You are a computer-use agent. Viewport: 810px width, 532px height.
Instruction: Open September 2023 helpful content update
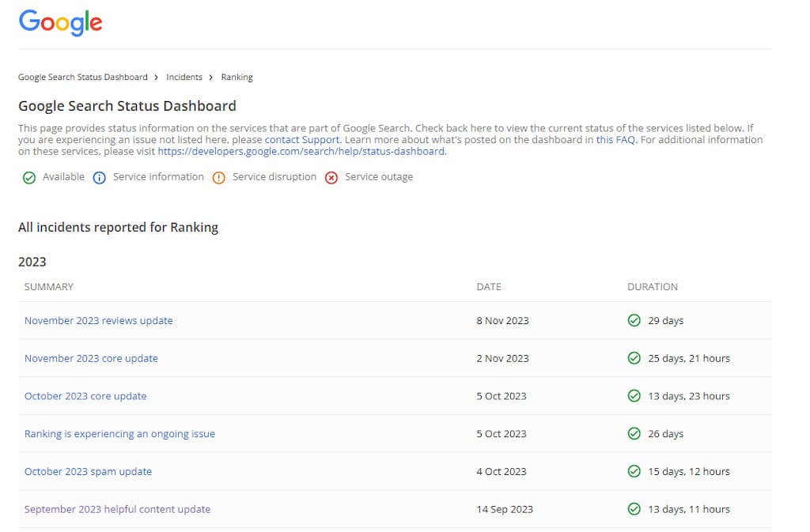click(117, 510)
